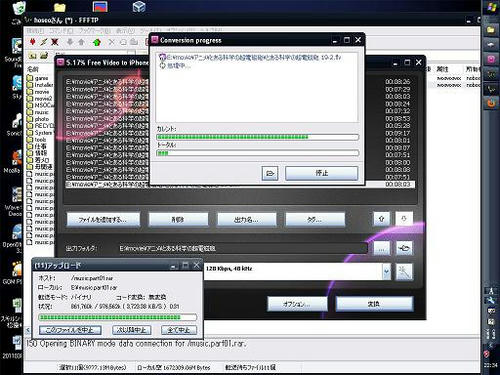Viewport: 500px width, 375px height.
Task: Click 全て中止 in upload dialog
Action: click(179, 330)
